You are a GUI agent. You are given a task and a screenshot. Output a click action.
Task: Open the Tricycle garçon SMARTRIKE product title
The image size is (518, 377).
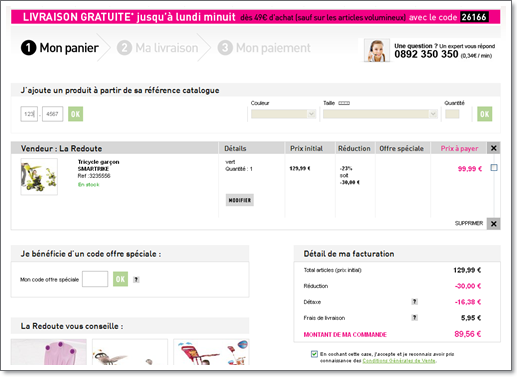[98, 165]
